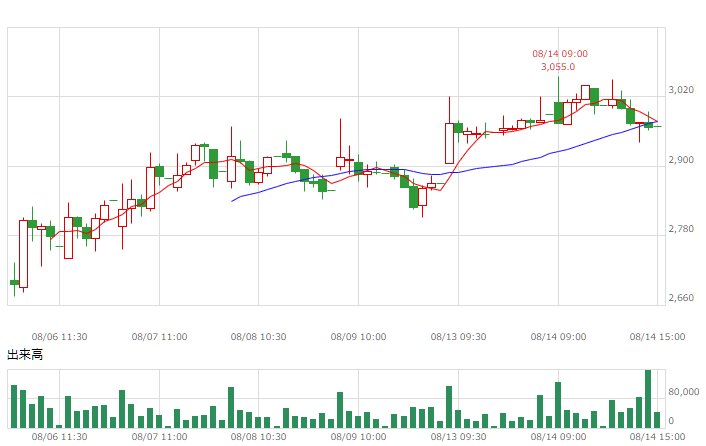Click 08/06 11:30 under the volume chart
The width and height of the screenshot is (706, 446).
[x=59, y=437]
